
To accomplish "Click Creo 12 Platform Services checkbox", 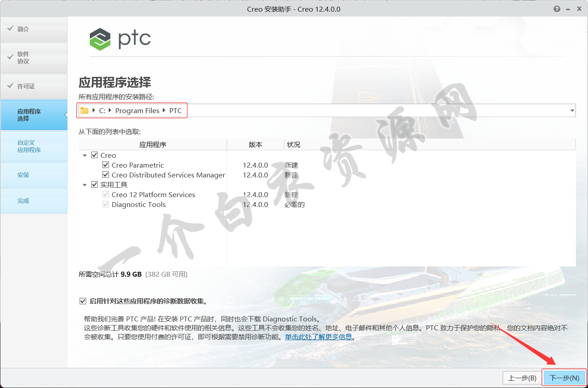I will click(x=105, y=194).
